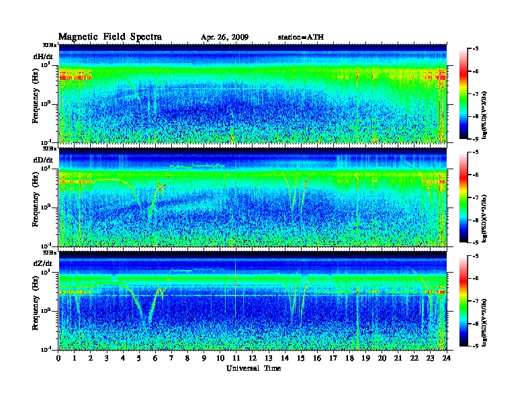The image size is (532, 411).
Task: Click hour tick label "19" on time axis
Action: 365,359
